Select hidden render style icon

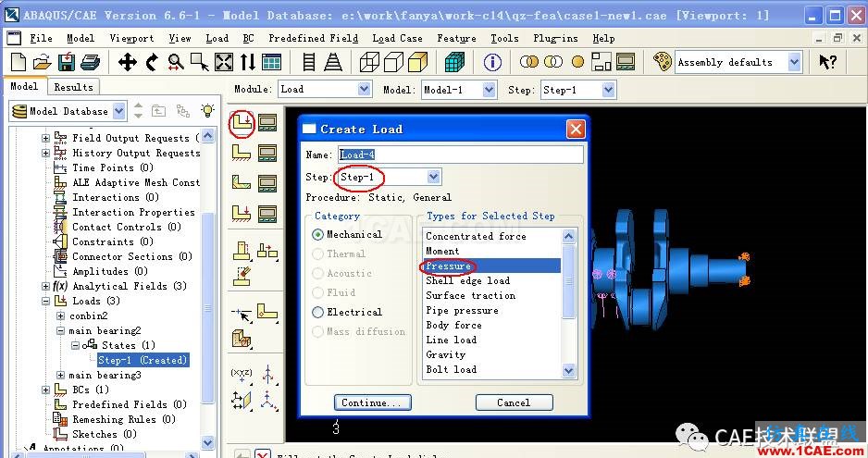393,62
